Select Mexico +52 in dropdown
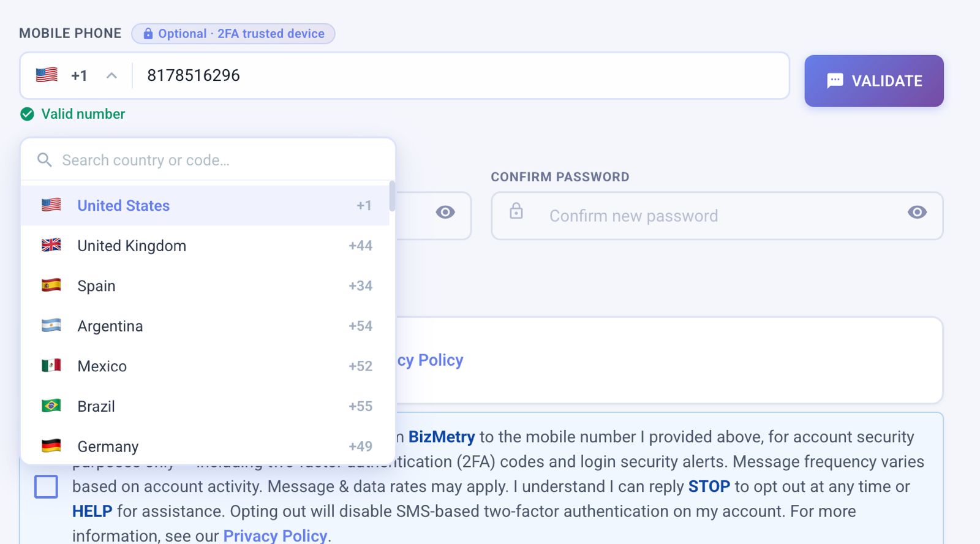 (x=205, y=366)
